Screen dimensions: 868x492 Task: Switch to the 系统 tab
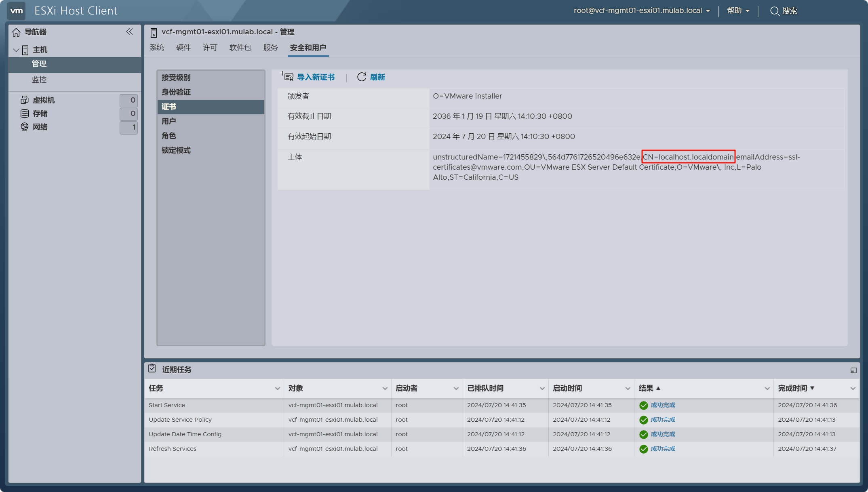click(x=157, y=48)
